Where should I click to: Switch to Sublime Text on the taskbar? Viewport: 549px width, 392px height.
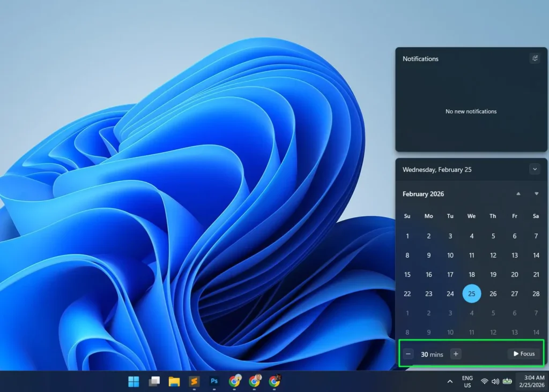[x=194, y=381]
